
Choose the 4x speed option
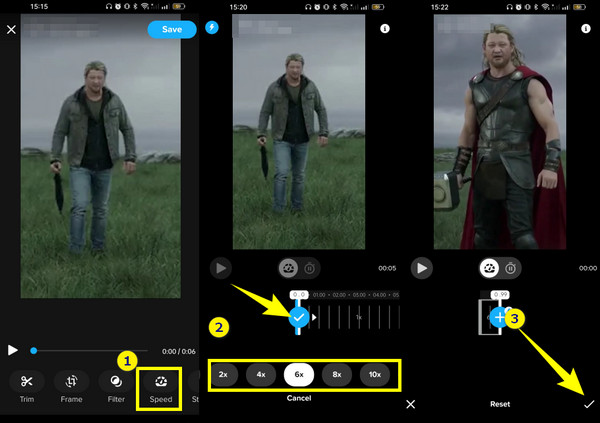261,374
